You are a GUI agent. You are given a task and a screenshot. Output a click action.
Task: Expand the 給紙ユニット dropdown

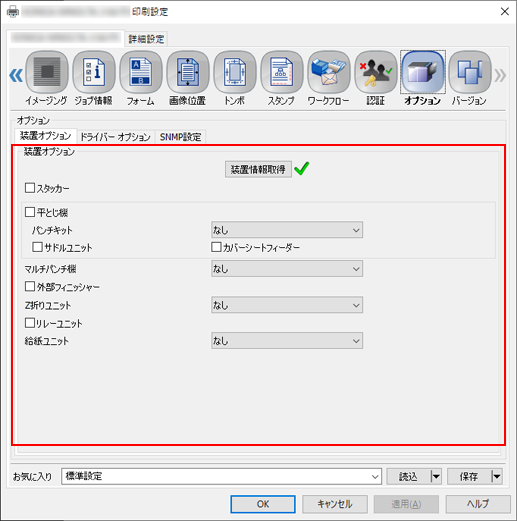click(x=287, y=341)
